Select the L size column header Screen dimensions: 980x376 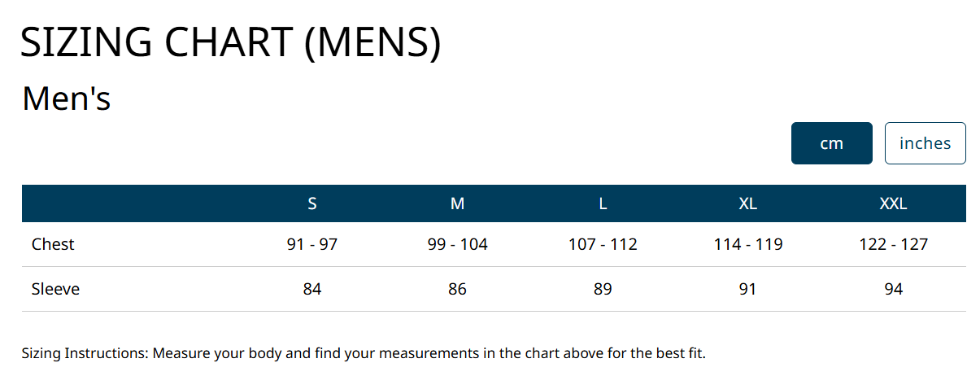(x=603, y=203)
